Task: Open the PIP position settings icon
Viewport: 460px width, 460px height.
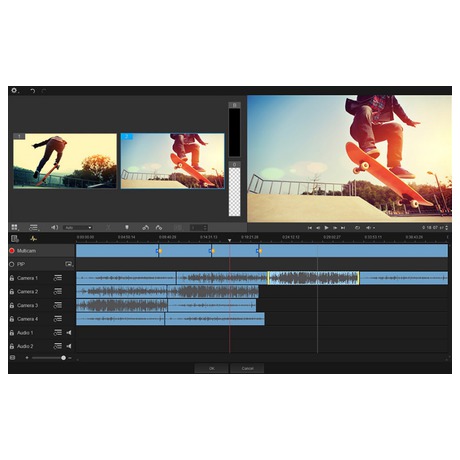Action: pyautogui.click(x=69, y=264)
